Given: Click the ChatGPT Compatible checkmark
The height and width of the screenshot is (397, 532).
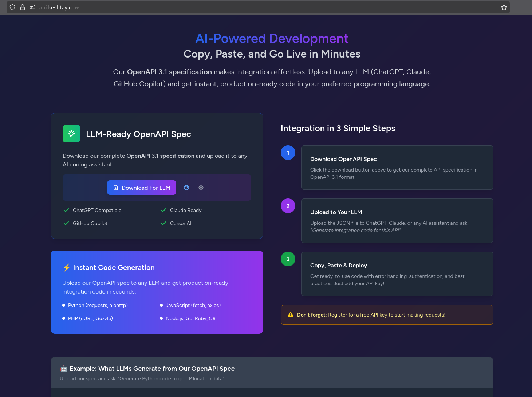Looking at the screenshot, I should pyautogui.click(x=66, y=210).
